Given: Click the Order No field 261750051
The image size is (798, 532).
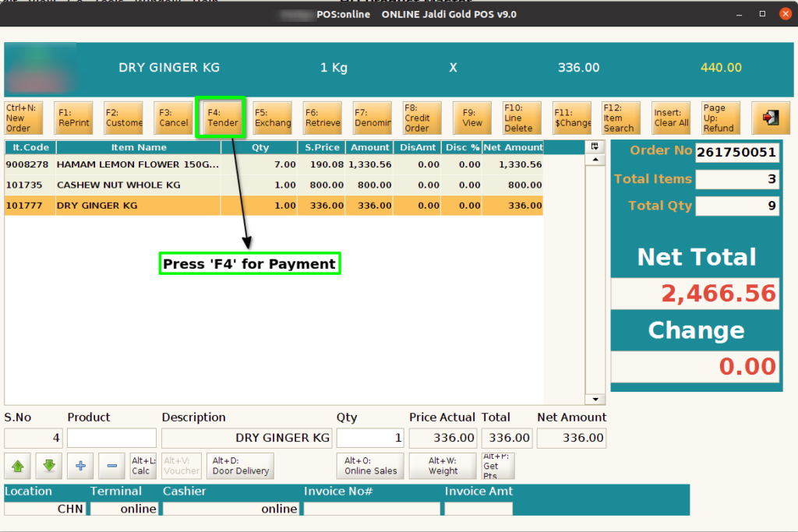Looking at the screenshot, I should tap(737, 152).
